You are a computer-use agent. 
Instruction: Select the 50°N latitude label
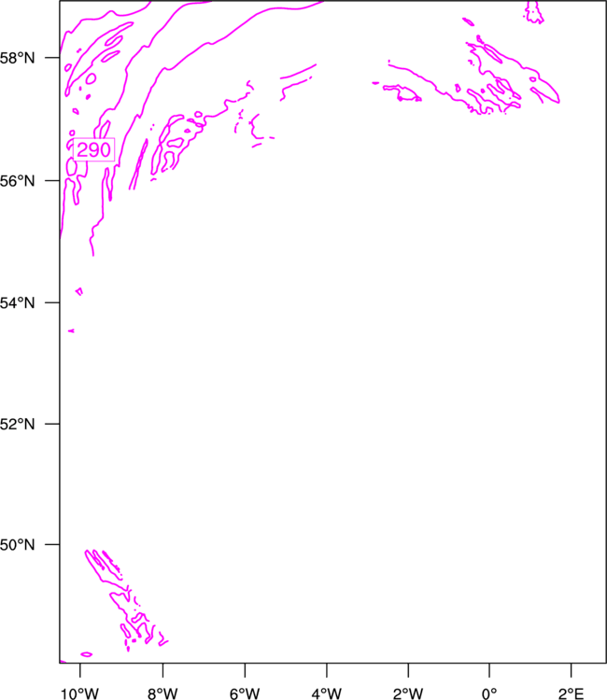17,545
